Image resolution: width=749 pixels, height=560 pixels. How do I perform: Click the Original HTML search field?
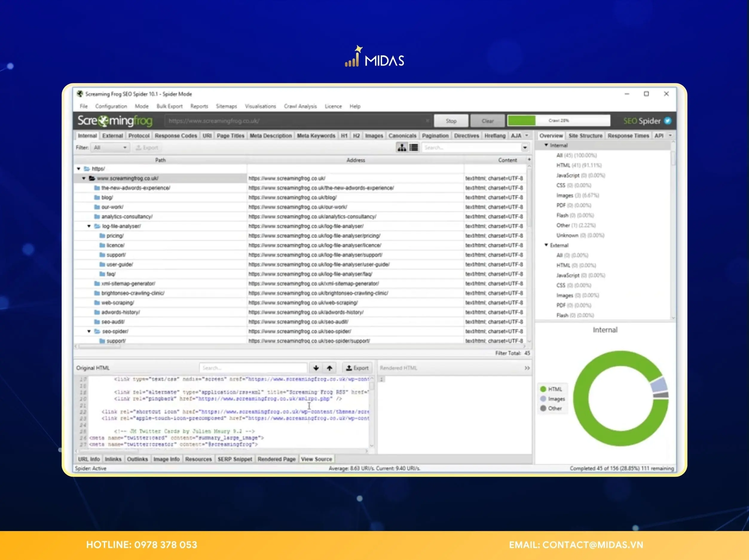tap(253, 368)
